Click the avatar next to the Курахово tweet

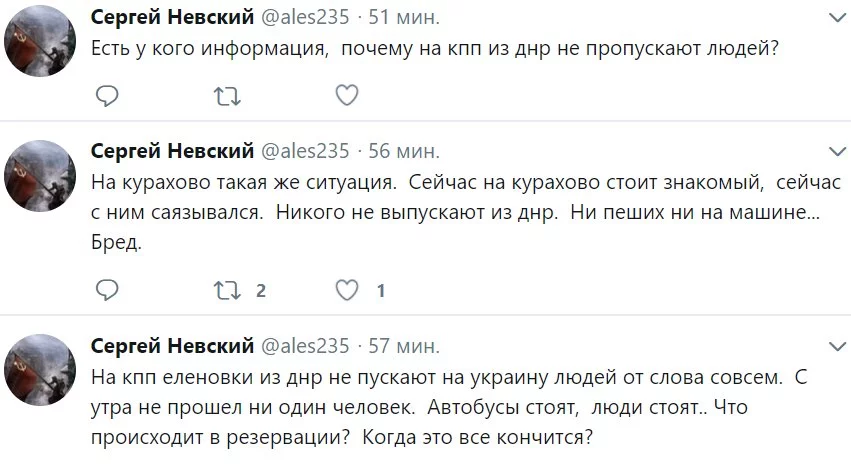click(40, 175)
